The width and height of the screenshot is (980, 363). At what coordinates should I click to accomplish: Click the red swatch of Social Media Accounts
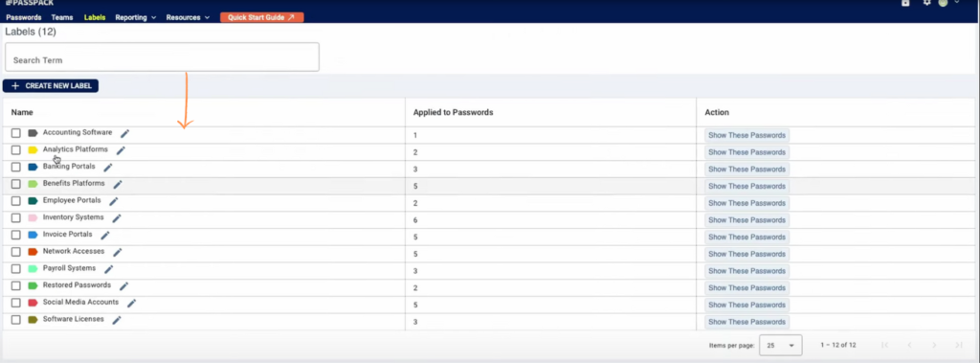pos(33,303)
